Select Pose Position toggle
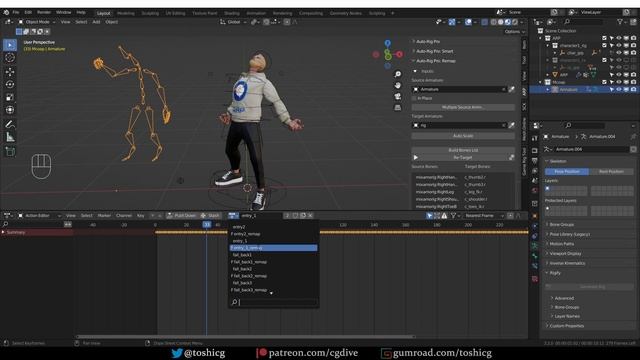Screen dimensions: 640x360 point(567,172)
